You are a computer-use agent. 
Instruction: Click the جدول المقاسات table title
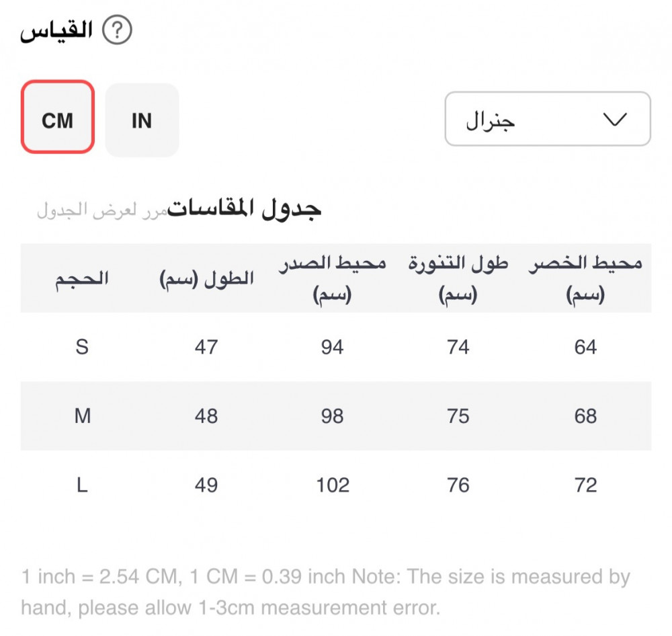(x=245, y=208)
